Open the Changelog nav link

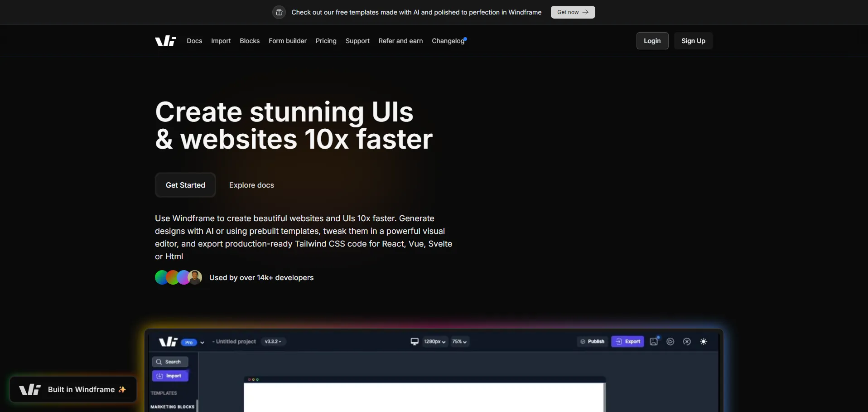(x=448, y=41)
